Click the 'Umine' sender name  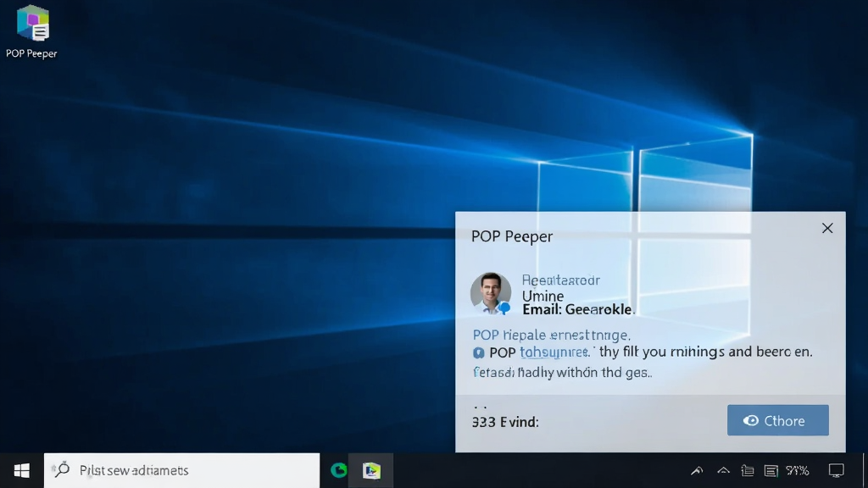pyautogui.click(x=542, y=296)
